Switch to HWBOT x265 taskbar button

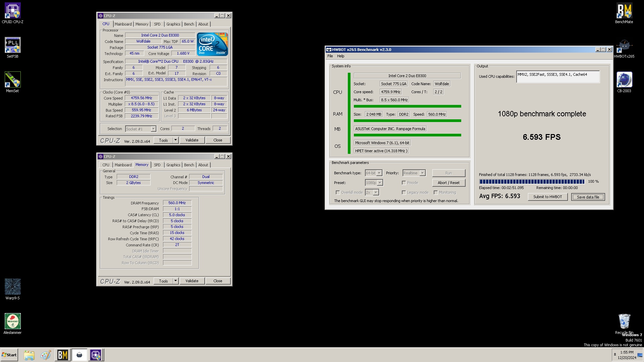(79, 355)
